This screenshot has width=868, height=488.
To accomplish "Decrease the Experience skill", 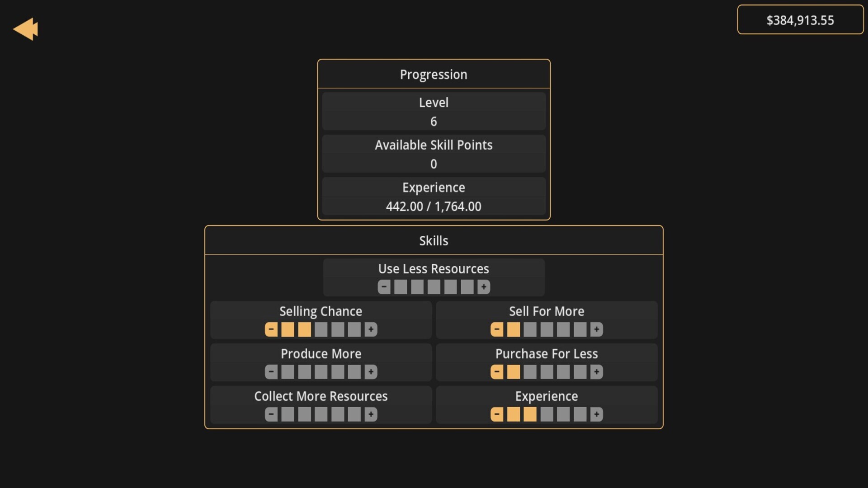I will 497,414.
